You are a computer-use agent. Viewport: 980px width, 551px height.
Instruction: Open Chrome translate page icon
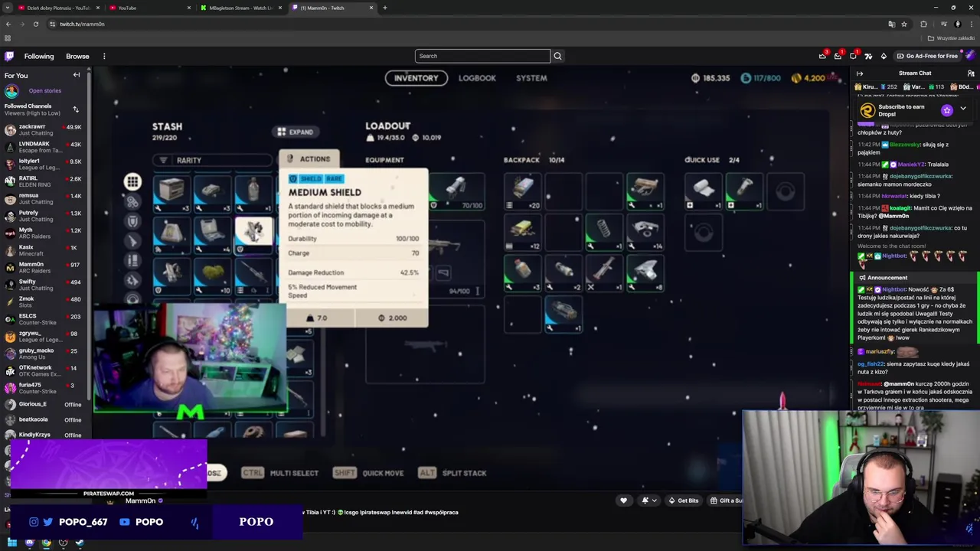[x=892, y=24]
